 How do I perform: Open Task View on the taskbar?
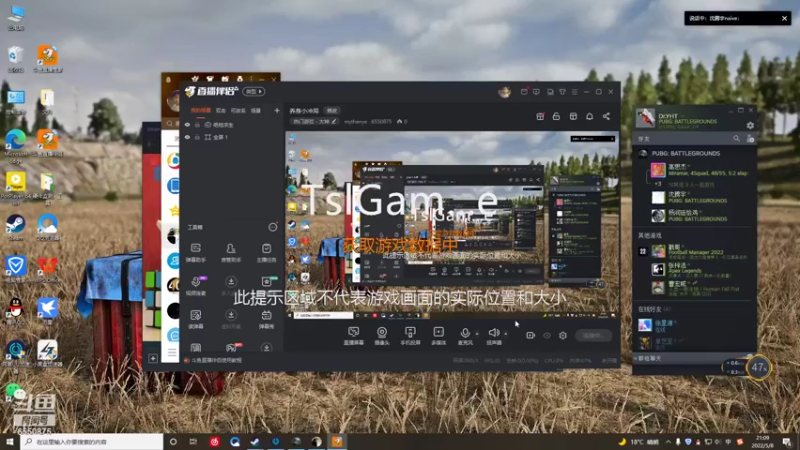(x=193, y=441)
